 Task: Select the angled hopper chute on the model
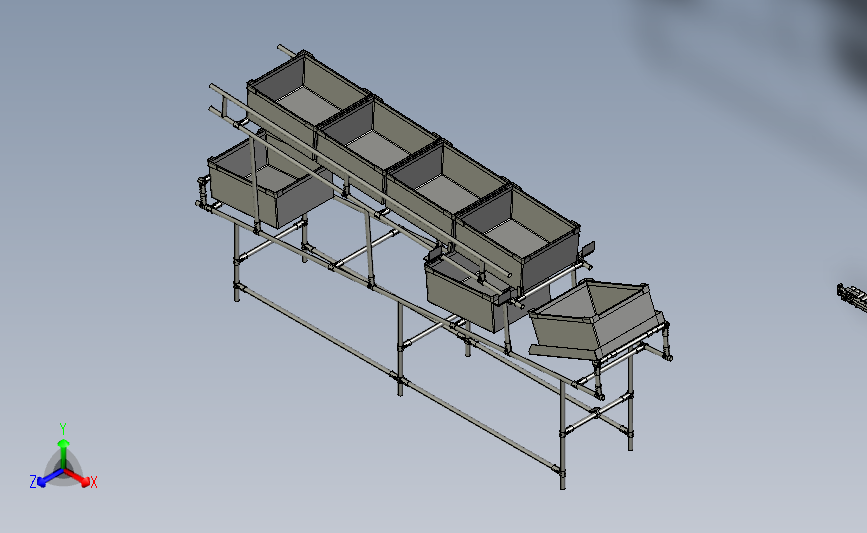tap(596, 321)
